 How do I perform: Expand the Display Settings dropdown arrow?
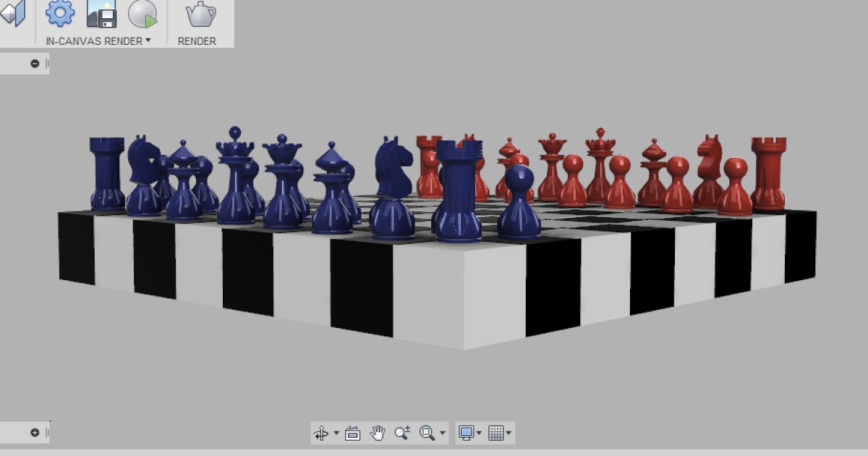coord(478,433)
